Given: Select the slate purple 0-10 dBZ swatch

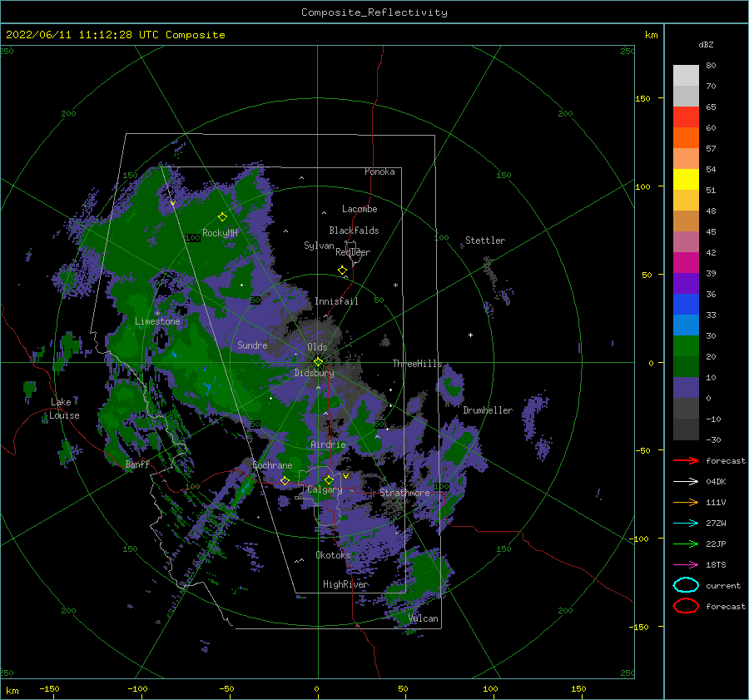Looking at the screenshot, I should click(x=686, y=388).
